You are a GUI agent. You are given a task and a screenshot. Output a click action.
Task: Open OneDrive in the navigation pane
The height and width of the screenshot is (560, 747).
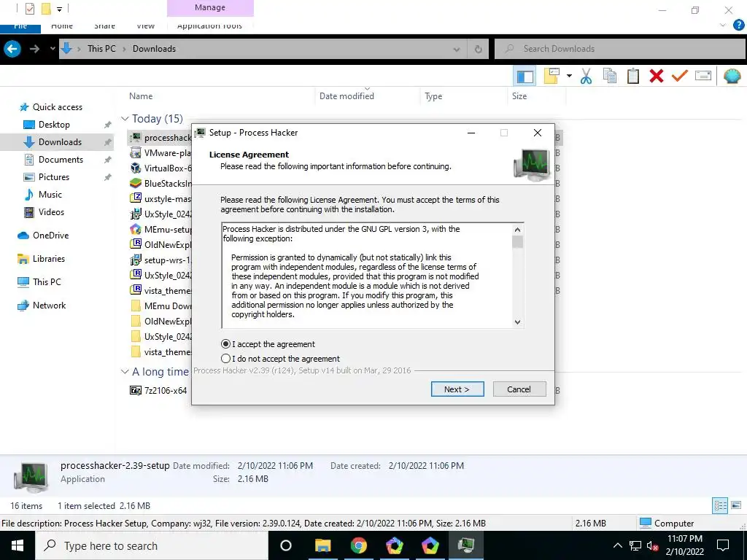pos(50,236)
